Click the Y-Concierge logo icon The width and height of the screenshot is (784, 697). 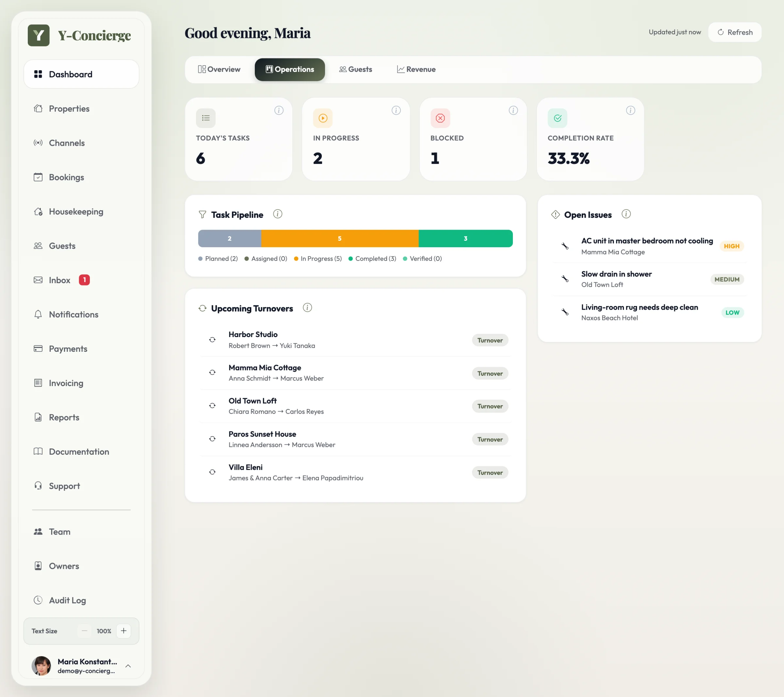(38, 35)
